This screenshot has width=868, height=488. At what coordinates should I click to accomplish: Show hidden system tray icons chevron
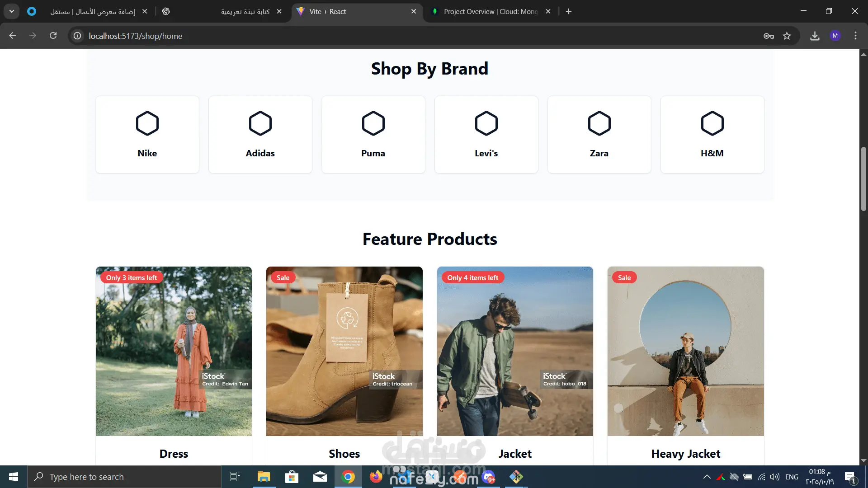pos(707,477)
